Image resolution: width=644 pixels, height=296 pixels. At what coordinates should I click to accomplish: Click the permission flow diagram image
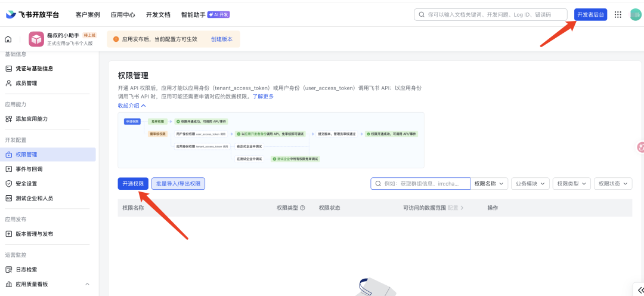pyautogui.click(x=271, y=140)
